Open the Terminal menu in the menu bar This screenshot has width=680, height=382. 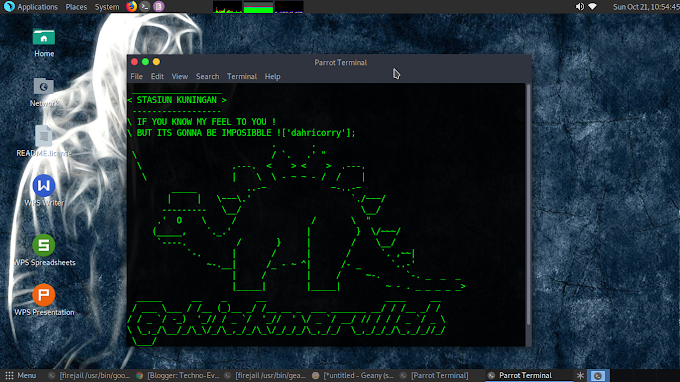pyautogui.click(x=242, y=76)
